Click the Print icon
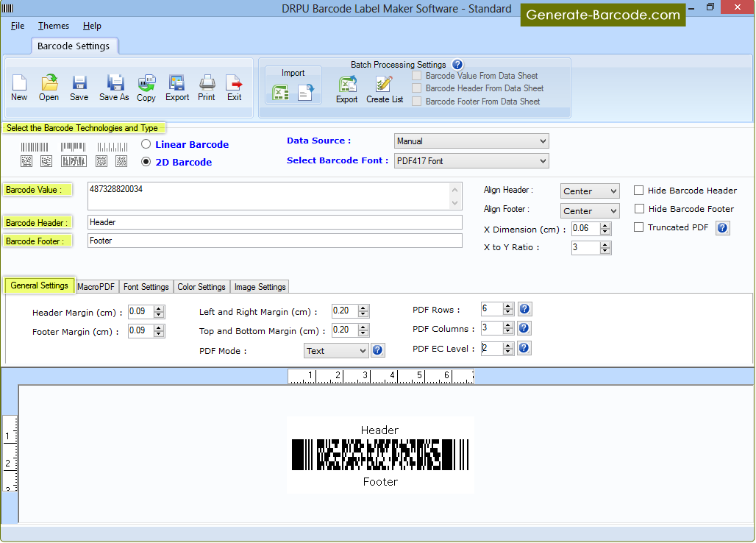This screenshot has width=756, height=543. point(207,88)
